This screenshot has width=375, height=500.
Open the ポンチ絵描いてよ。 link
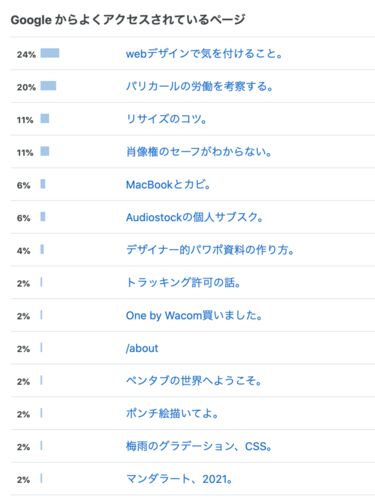coord(172,413)
